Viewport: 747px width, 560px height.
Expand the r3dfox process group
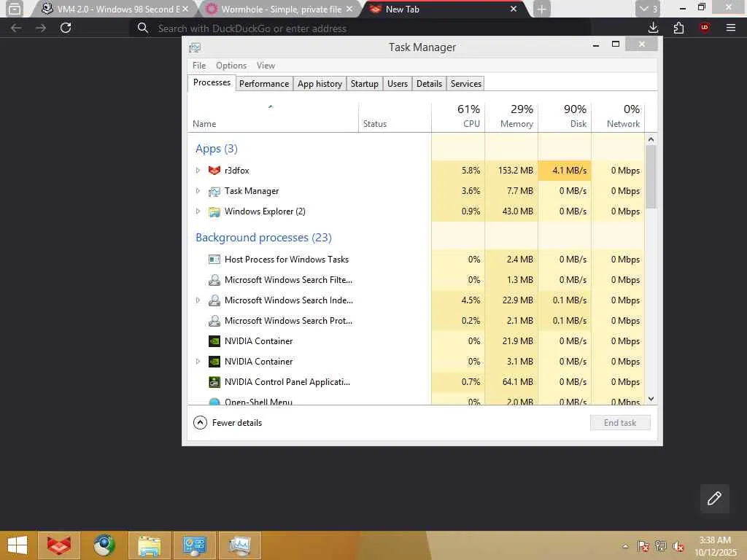[198, 170]
